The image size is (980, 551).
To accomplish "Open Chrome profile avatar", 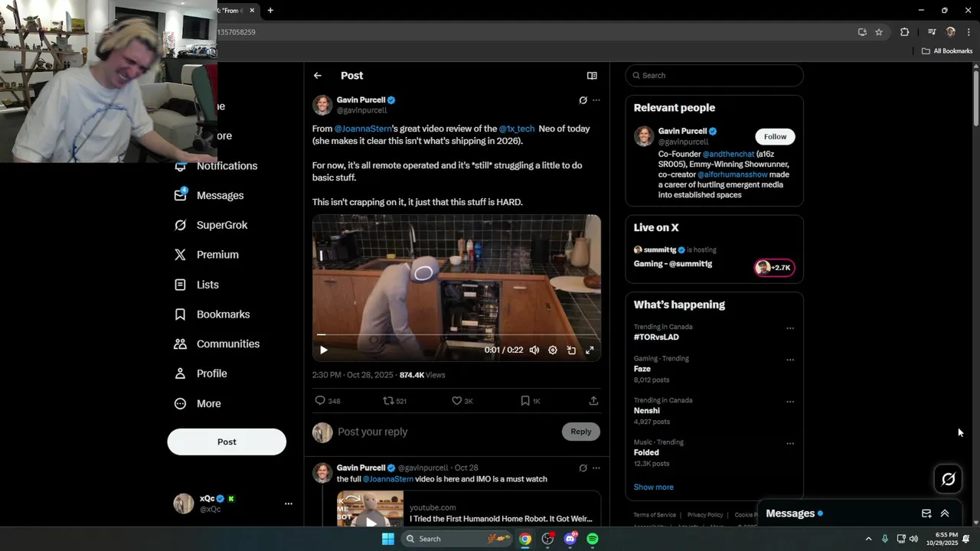I will coord(951,32).
